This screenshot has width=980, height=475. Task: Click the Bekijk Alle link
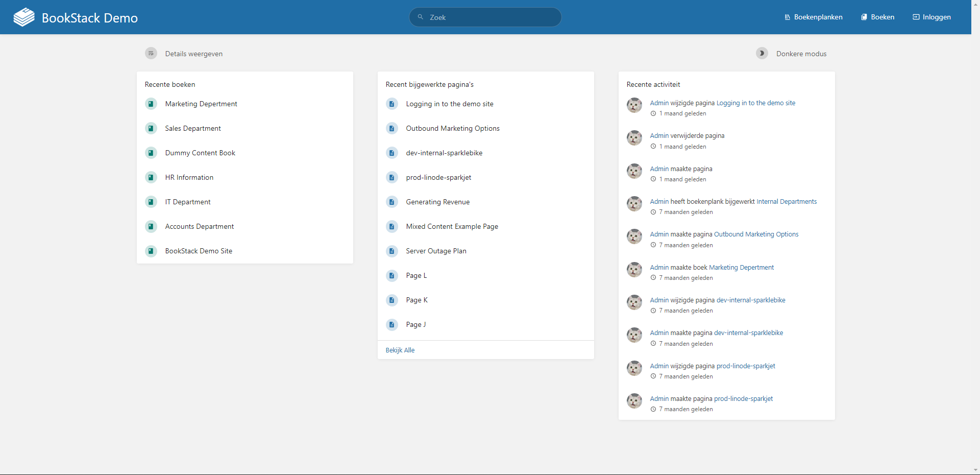pos(400,350)
